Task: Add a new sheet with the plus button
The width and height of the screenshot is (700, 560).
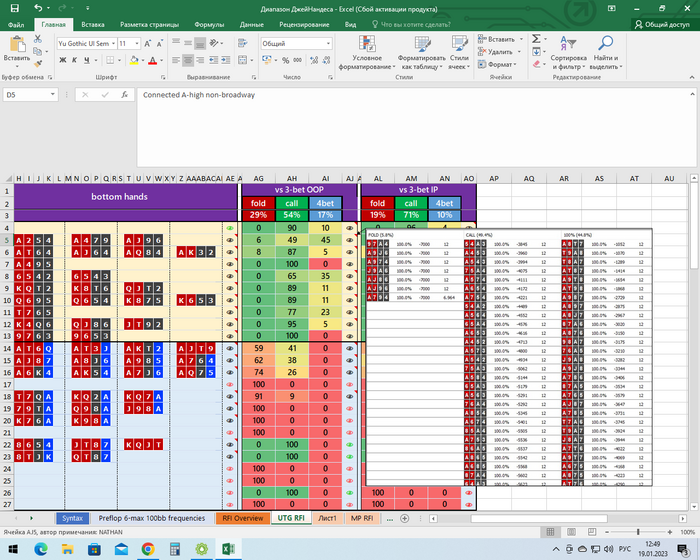Action: point(404,518)
